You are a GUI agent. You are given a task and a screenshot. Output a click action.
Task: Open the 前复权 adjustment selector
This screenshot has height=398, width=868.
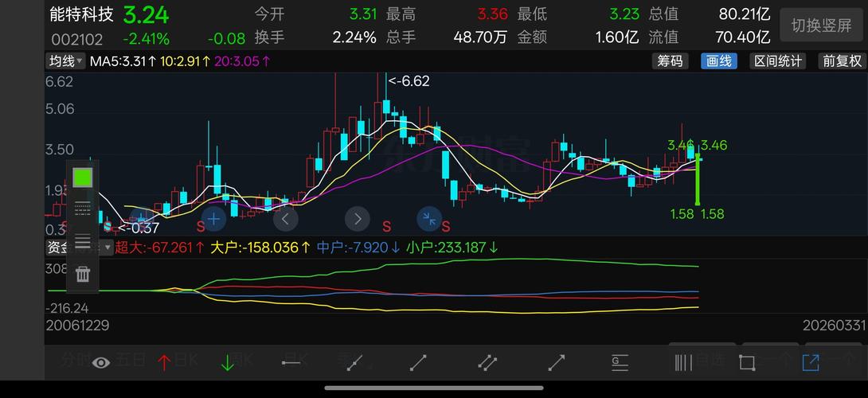(x=842, y=60)
